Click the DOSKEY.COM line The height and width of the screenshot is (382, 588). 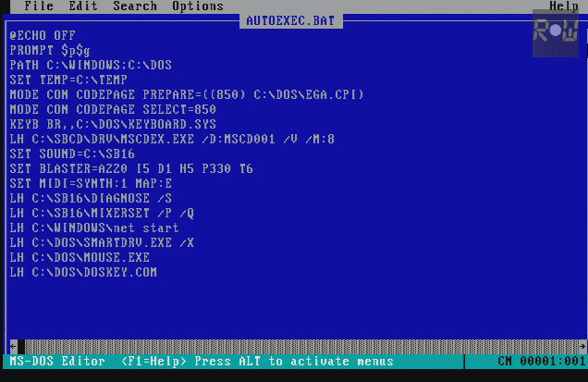tap(83, 273)
